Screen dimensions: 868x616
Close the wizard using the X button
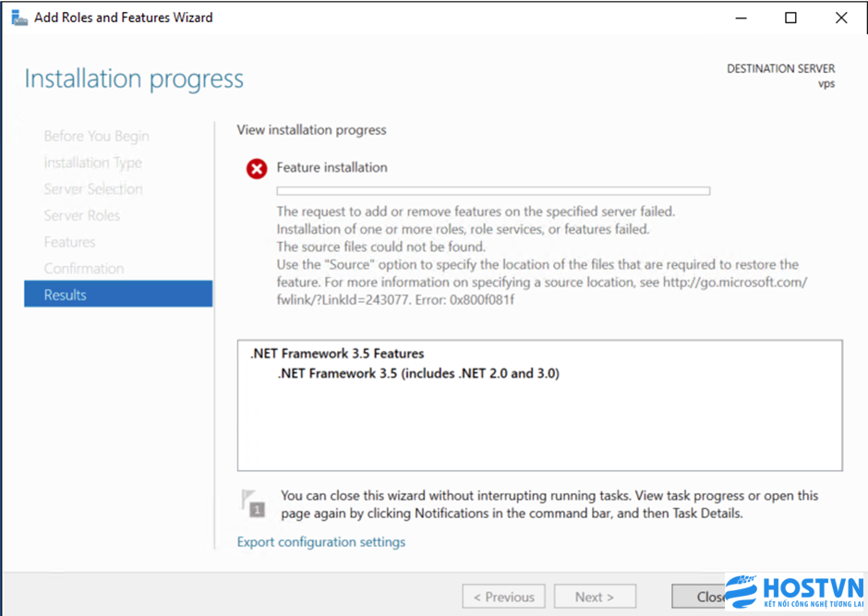tap(841, 18)
